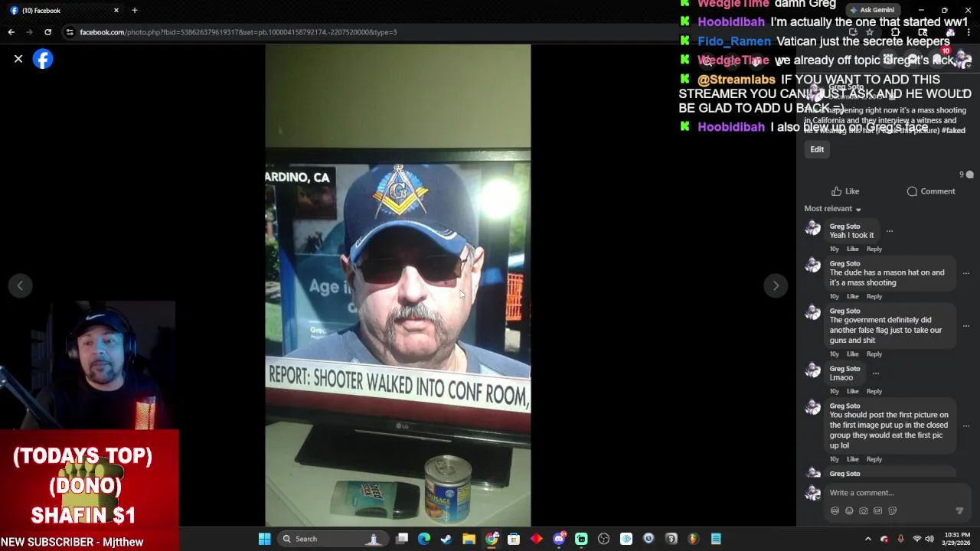Open Facebook home via the logo icon
The image size is (980, 551).
click(x=43, y=59)
